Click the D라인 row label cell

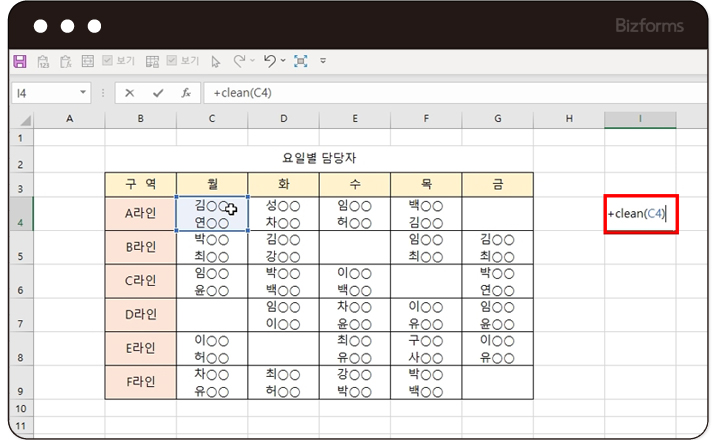140,315
